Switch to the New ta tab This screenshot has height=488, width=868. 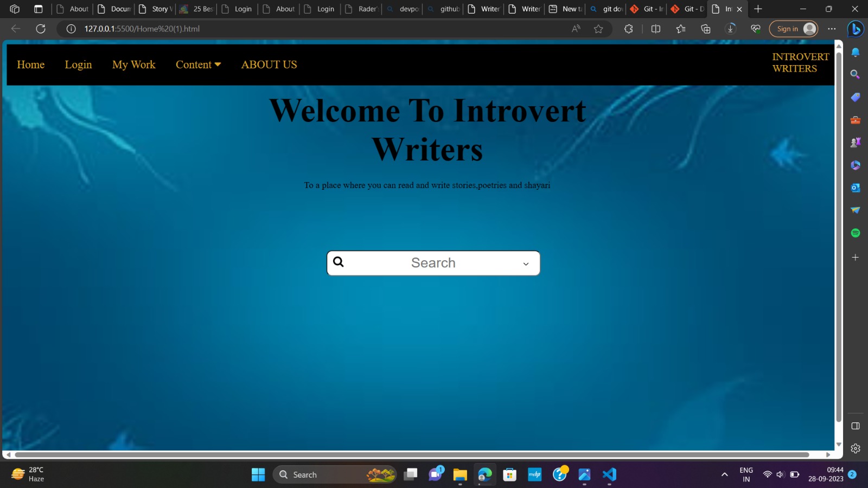565,9
